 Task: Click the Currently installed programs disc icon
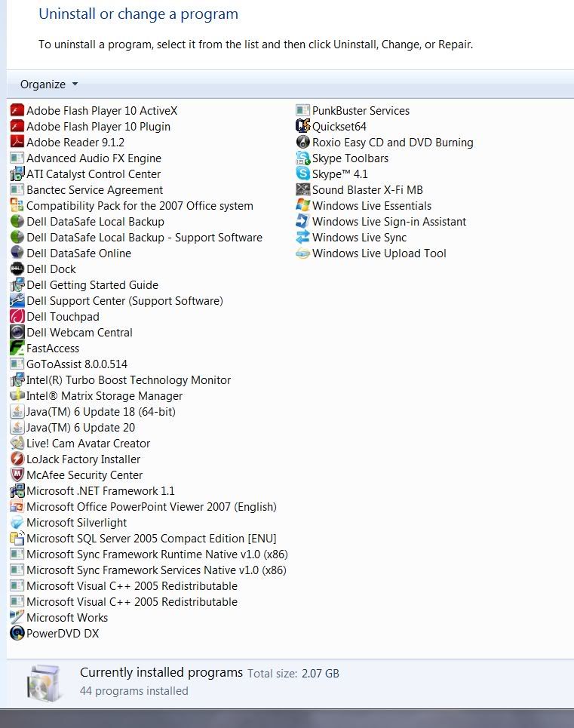(x=45, y=683)
